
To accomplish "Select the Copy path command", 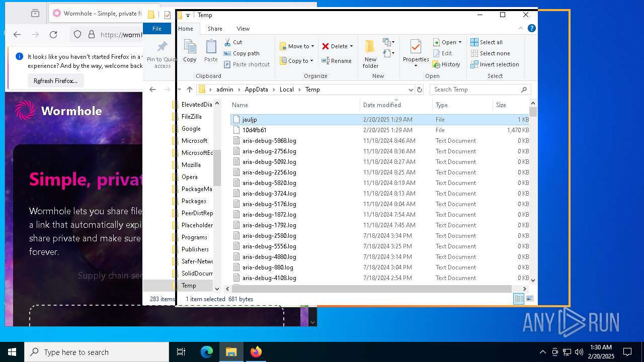I will point(242,53).
